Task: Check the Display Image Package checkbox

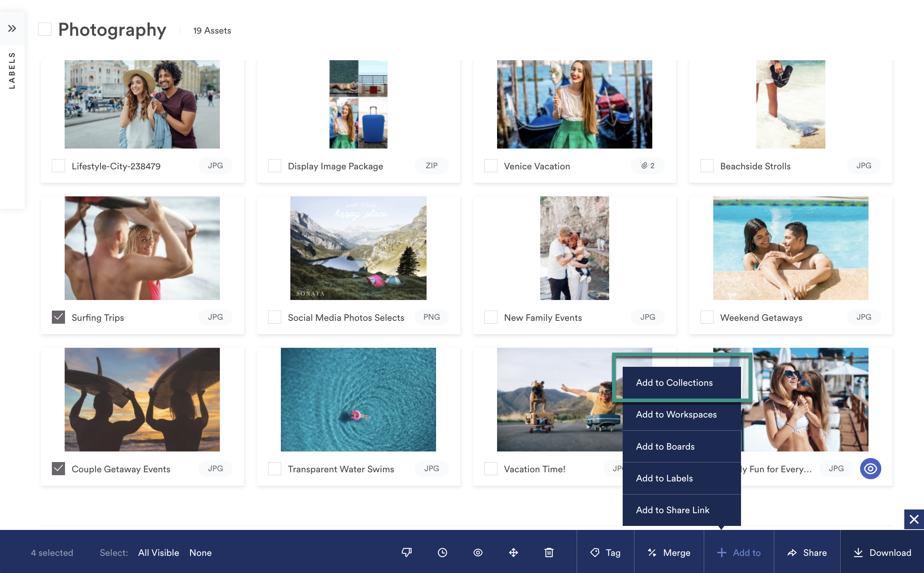Action: (275, 166)
